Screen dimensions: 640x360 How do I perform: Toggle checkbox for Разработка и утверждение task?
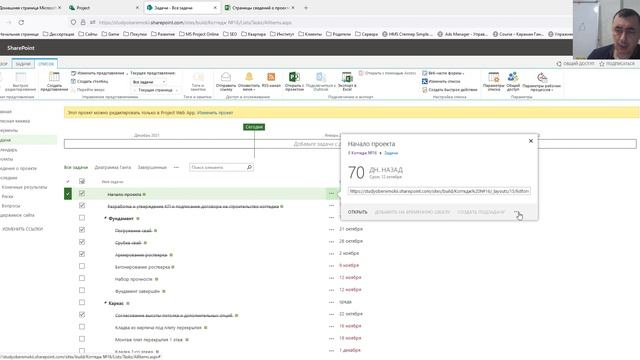point(82,205)
